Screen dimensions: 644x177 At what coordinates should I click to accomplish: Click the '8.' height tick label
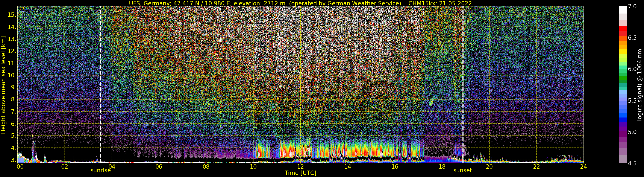click(13, 99)
